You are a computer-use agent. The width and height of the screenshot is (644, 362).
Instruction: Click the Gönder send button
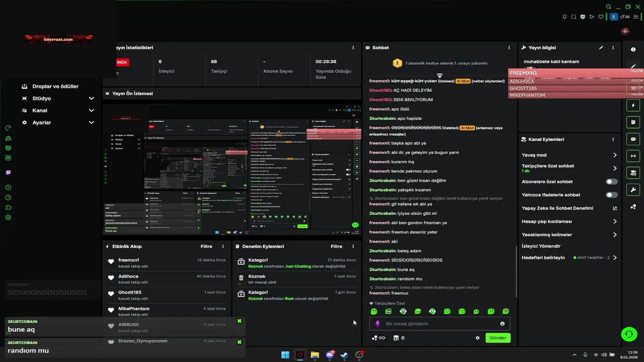498,338
